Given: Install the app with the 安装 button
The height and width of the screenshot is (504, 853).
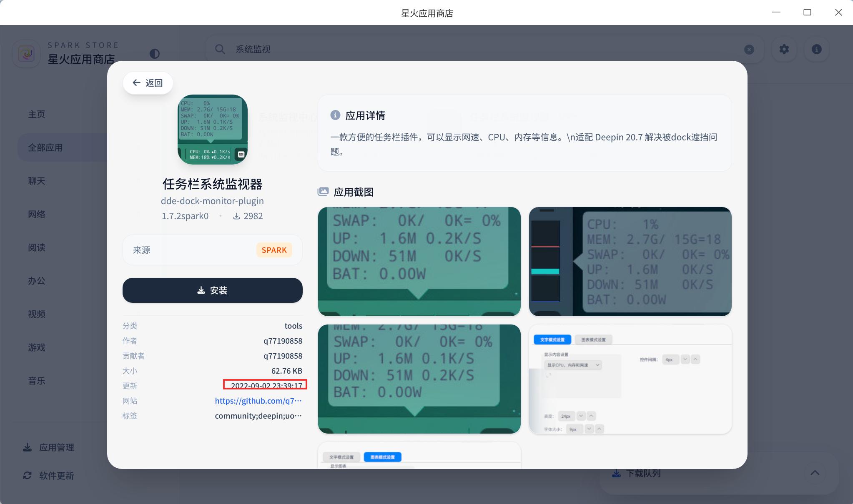Looking at the screenshot, I should coord(213,290).
